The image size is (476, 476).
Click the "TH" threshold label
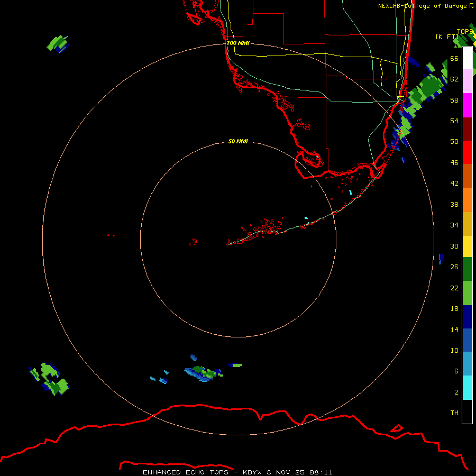point(454,413)
